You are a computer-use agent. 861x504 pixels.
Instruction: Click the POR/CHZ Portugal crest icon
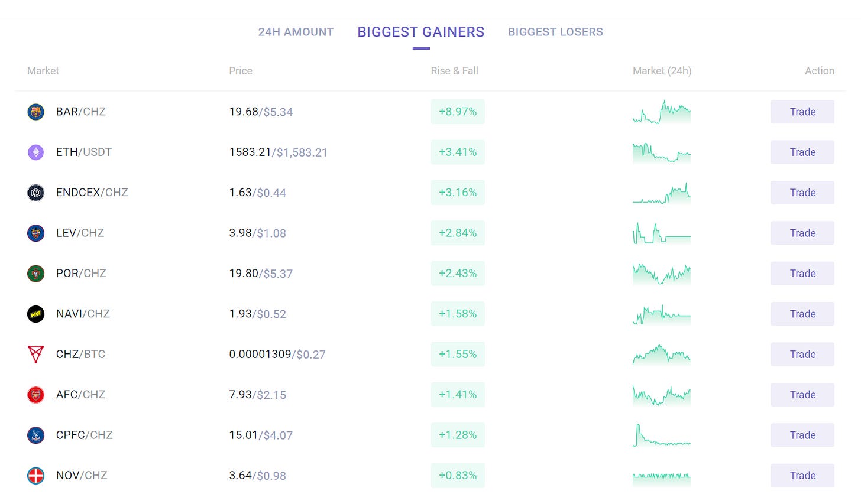[36, 274]
